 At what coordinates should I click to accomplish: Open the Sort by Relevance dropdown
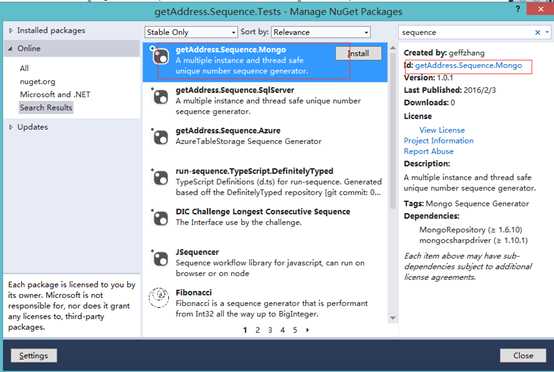pyautogui.click(x=320, y=32)
